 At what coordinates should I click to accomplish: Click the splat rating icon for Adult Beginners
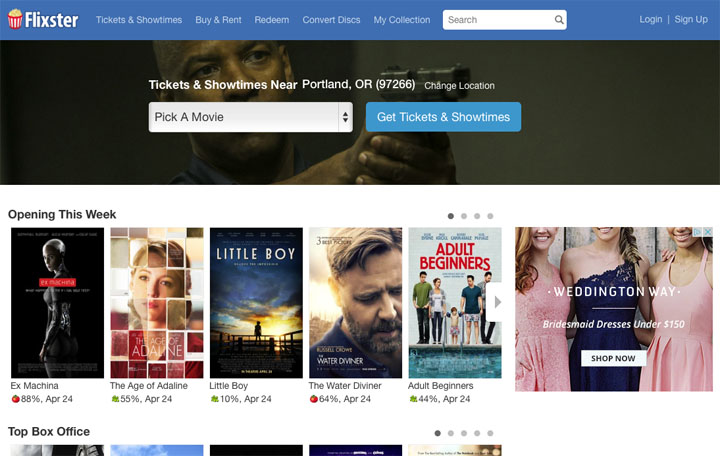click(413, 399)
